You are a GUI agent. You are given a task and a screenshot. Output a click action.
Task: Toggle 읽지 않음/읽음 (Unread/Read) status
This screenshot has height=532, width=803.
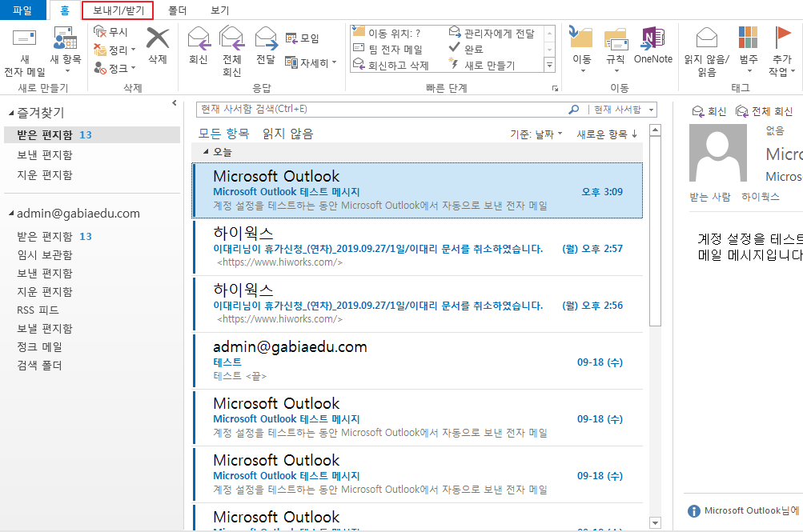click(707, 38)
